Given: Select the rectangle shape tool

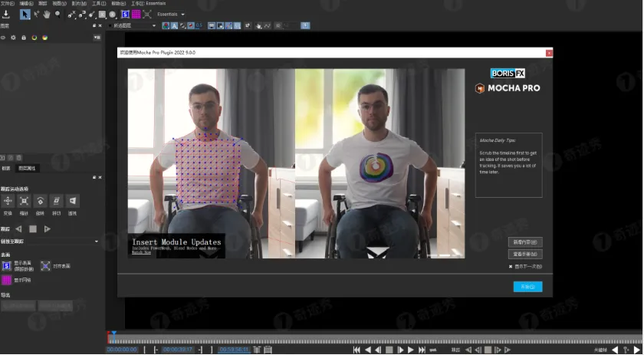Looking at the screenshot, I should (102, 15).
